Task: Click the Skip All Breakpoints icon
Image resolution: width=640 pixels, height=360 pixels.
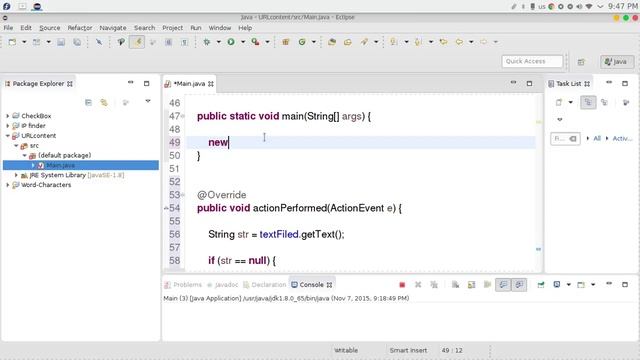Action: 99,42
